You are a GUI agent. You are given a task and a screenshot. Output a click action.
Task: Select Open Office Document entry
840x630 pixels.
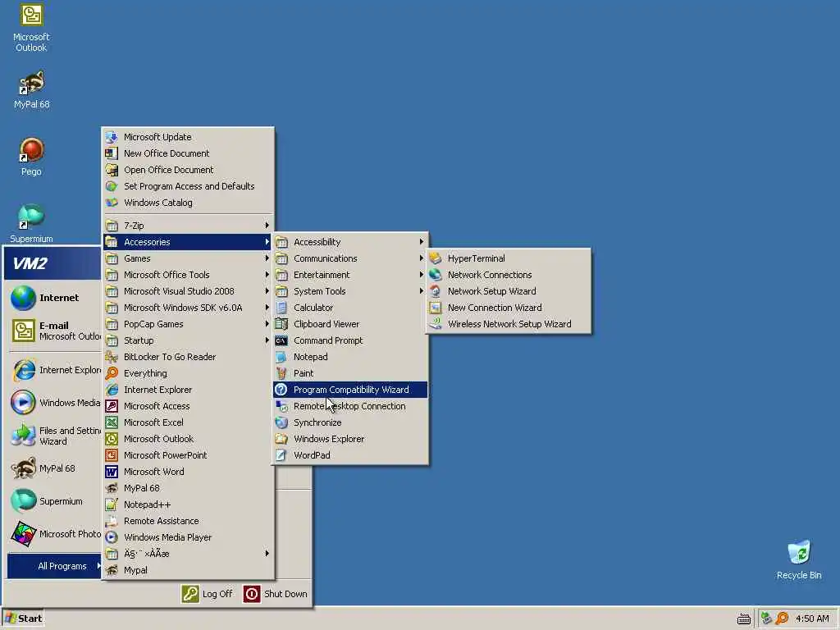click(x=188, y=170)
